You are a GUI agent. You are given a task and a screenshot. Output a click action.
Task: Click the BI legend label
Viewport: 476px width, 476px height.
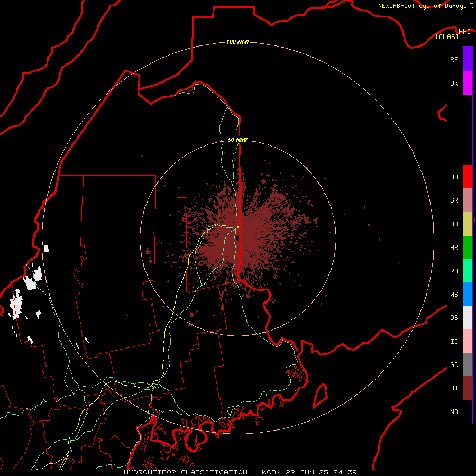pyautogui.click(x=454, y=388)
